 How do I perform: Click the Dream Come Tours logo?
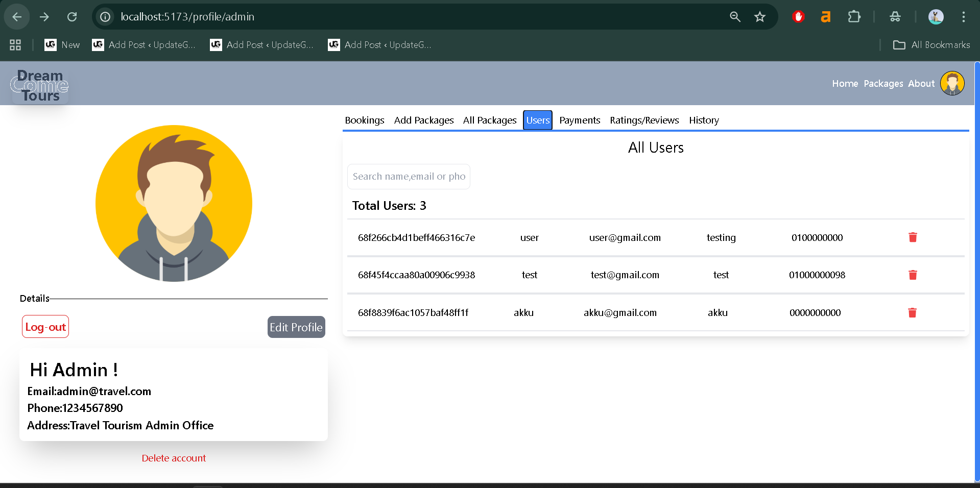(x=40, y=86)
